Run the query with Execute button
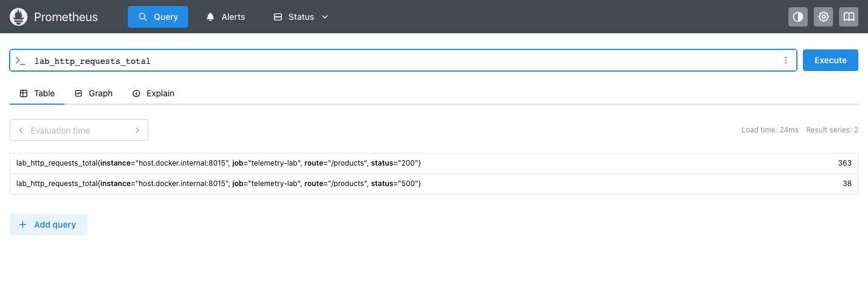This screenshot has height=283, width=868. pos(831,60)
